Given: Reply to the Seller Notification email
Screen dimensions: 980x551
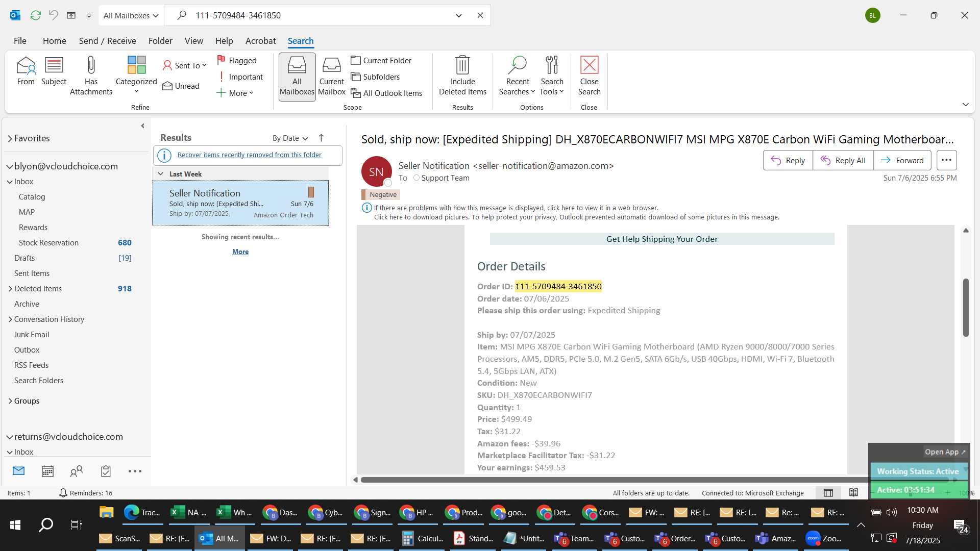Looking at the screenshot, I should tap(788, 160).
